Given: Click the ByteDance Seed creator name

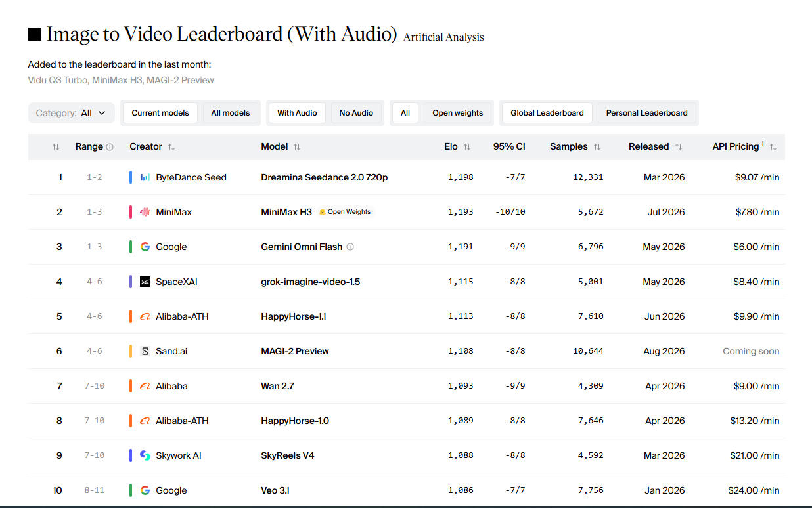Looking at the screenshot, I should 191,177.
